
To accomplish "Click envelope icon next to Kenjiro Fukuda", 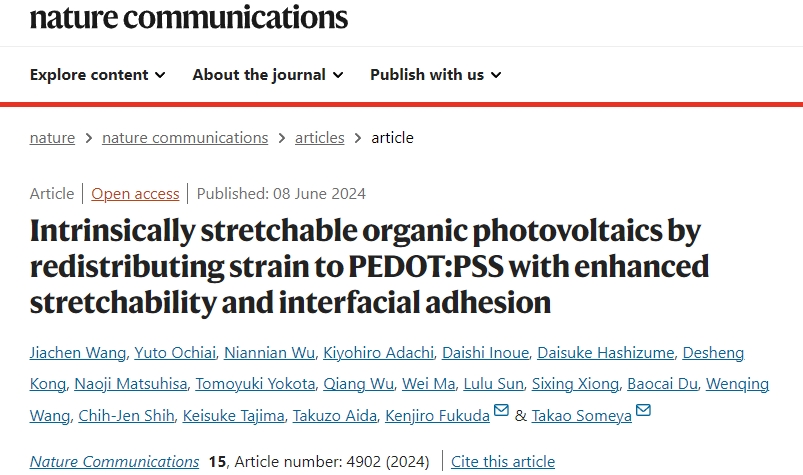I will pos(501,410).
